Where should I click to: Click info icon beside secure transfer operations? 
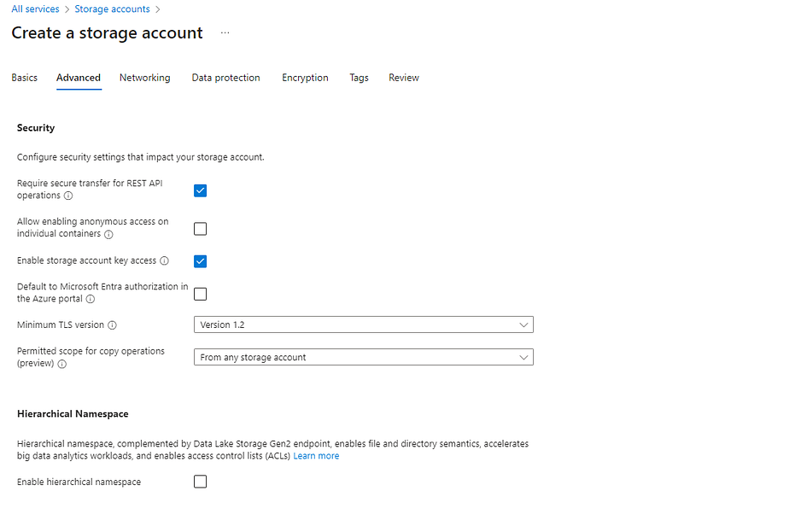click(68, 196)
